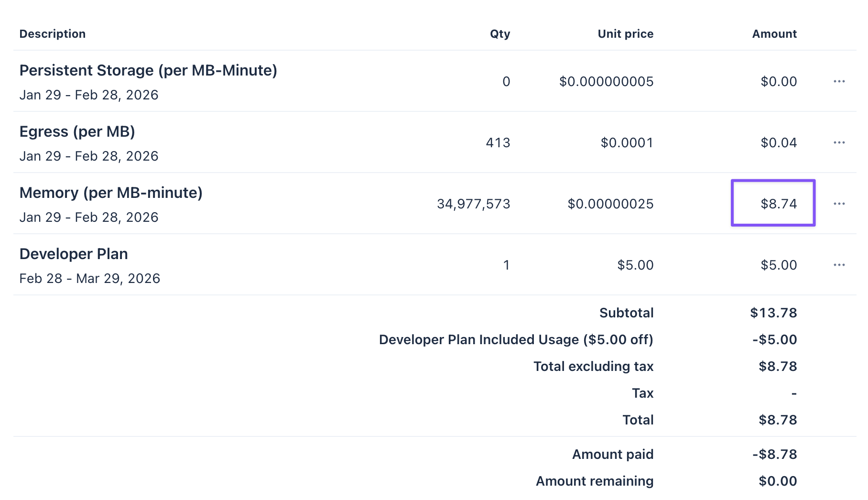Screen dimensions: 868x500
Task: Select the Egress (per MB) item name
Action: 77,131
